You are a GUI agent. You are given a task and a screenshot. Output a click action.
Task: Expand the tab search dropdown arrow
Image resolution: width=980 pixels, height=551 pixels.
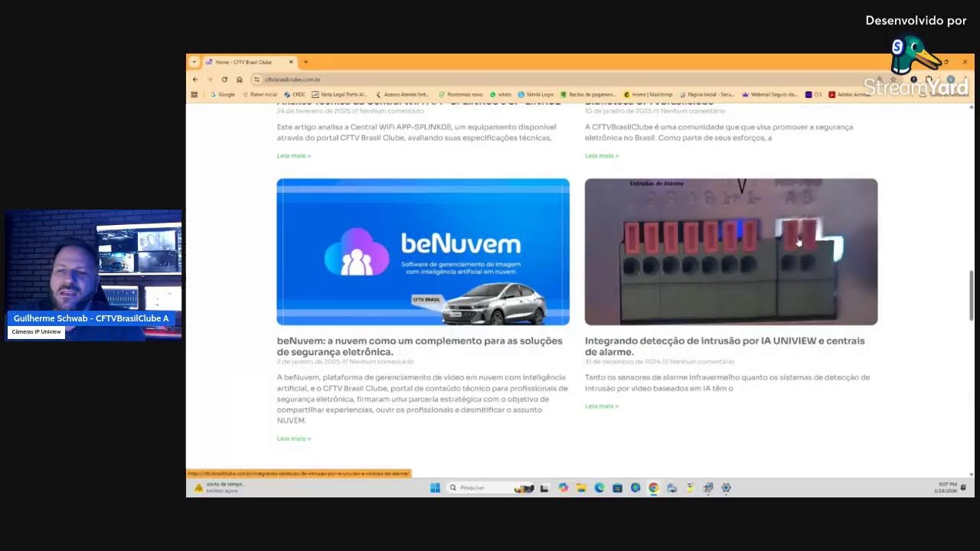coord(194,62)
